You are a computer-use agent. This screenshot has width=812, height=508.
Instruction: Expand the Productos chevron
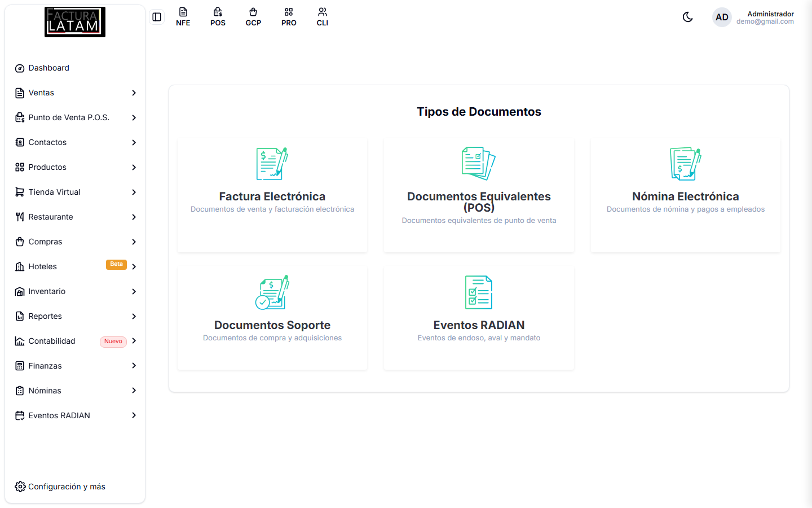134,167
